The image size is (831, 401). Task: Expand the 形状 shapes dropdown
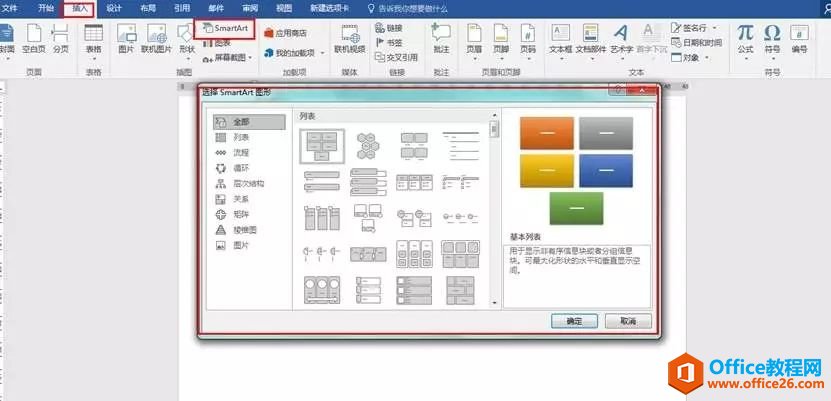point(187,58)
